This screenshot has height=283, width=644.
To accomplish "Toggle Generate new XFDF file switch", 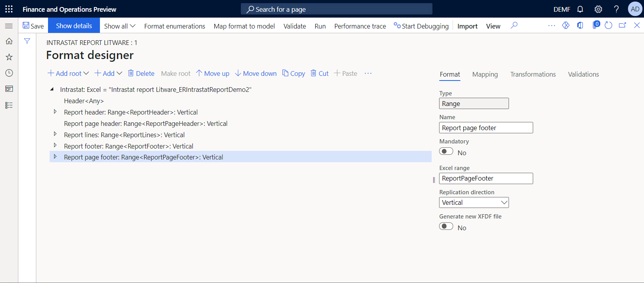I will [446, 227].
